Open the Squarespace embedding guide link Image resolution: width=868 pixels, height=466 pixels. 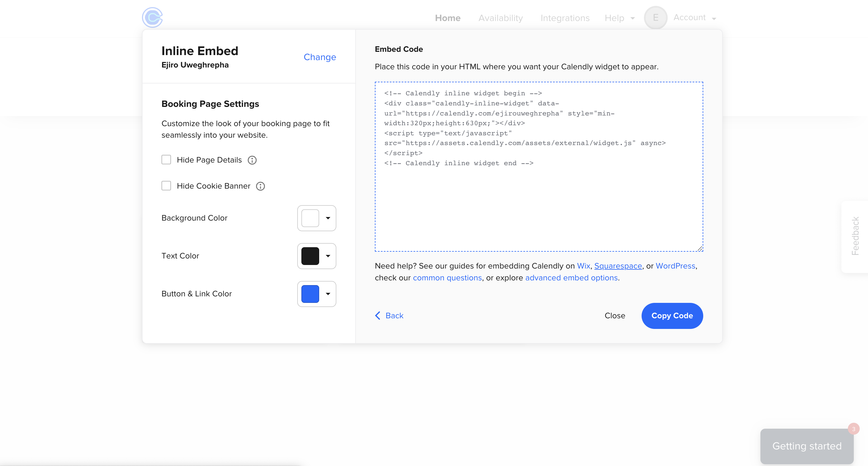(x=618, y=266)
